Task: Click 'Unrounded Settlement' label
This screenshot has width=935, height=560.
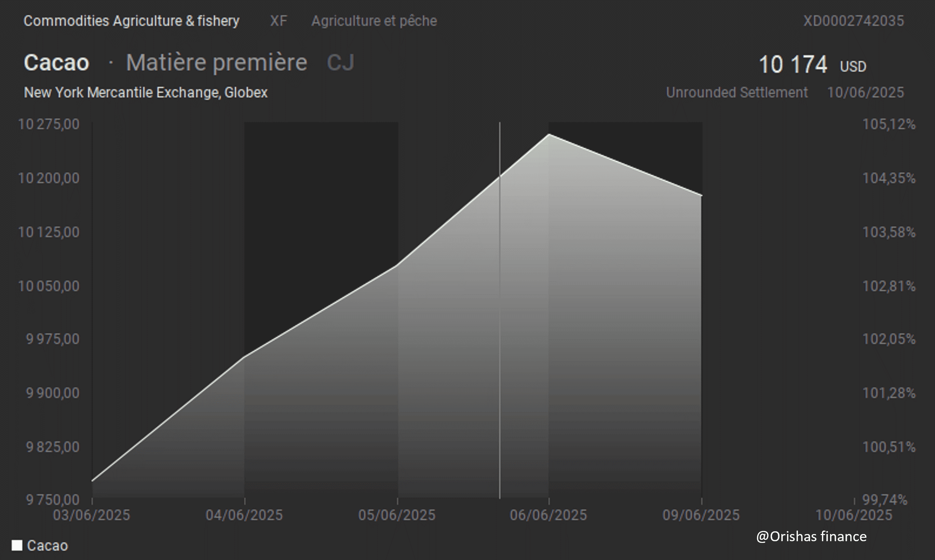Action: [736, 93]
